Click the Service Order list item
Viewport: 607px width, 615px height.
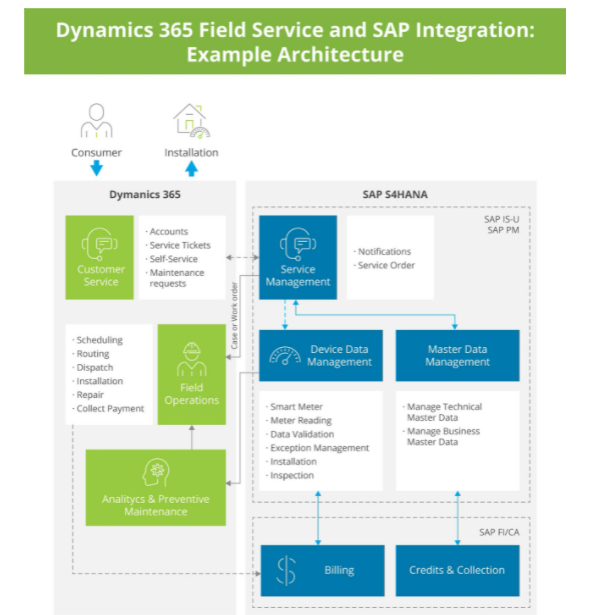click(384, 265)
